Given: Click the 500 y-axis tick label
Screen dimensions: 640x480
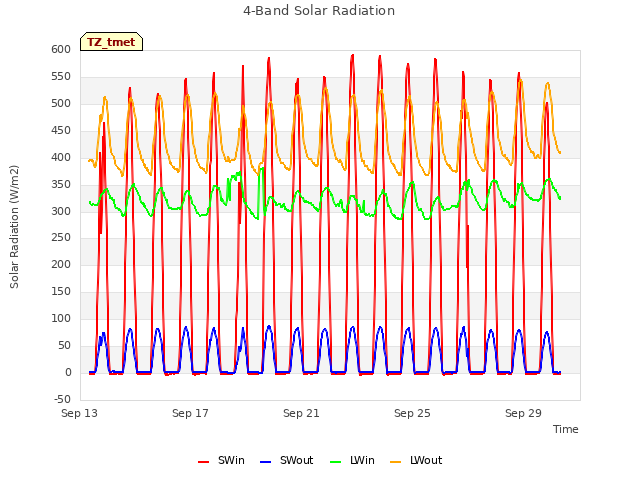Looking at the screenshot, I should (x=61, y=103).
